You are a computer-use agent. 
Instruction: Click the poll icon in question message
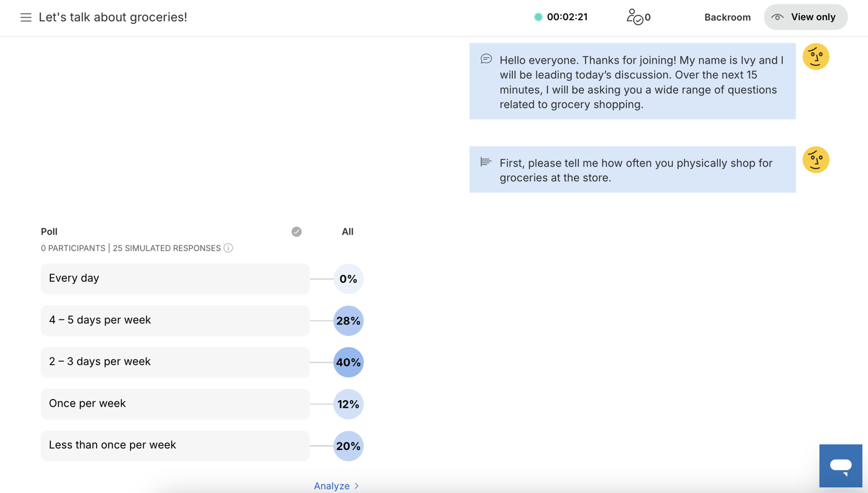click(486, 162)
